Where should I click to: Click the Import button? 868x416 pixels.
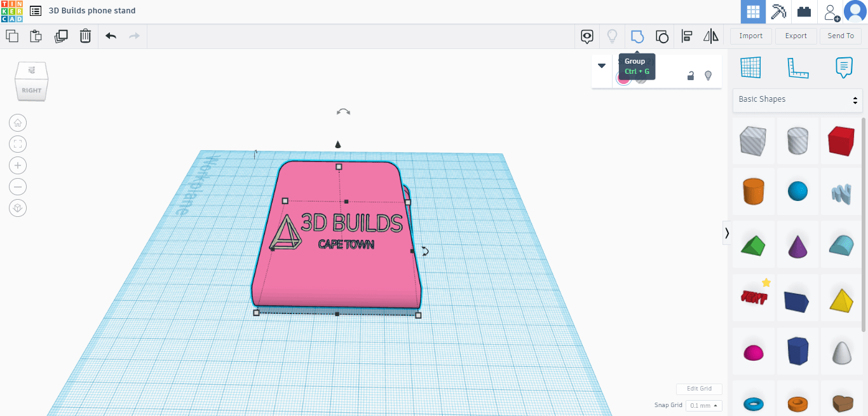tap(750, 36)
